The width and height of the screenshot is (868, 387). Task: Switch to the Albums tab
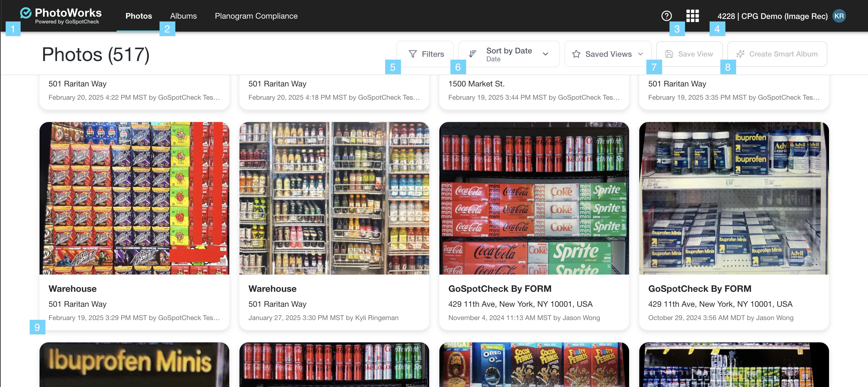click(x=183, y=16)
